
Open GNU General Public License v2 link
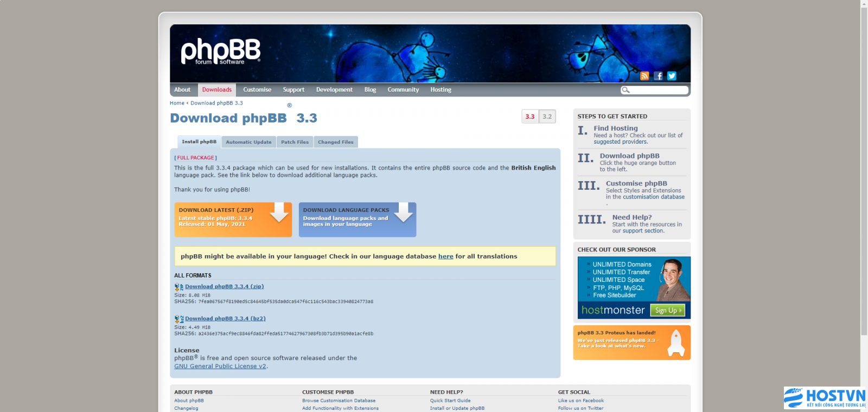(x=220, y=366)
